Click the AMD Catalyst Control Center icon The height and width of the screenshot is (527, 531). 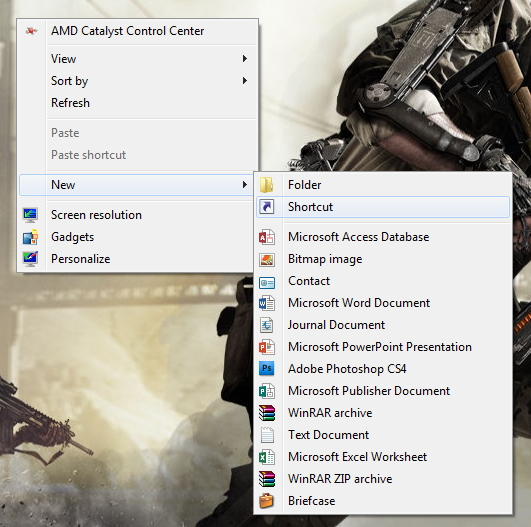[x=31, y=31]
